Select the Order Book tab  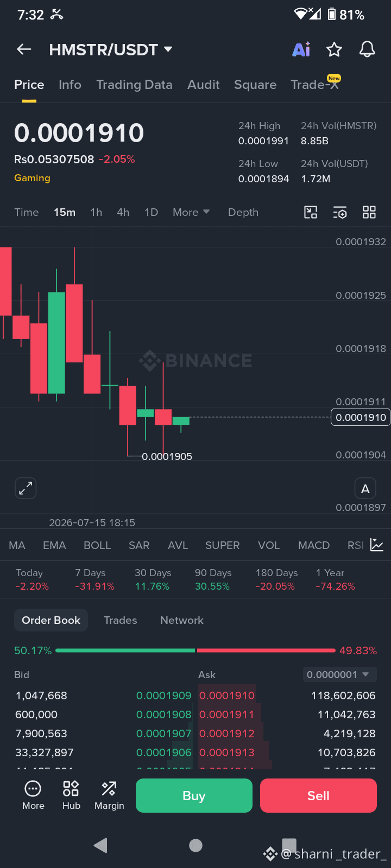51,620
